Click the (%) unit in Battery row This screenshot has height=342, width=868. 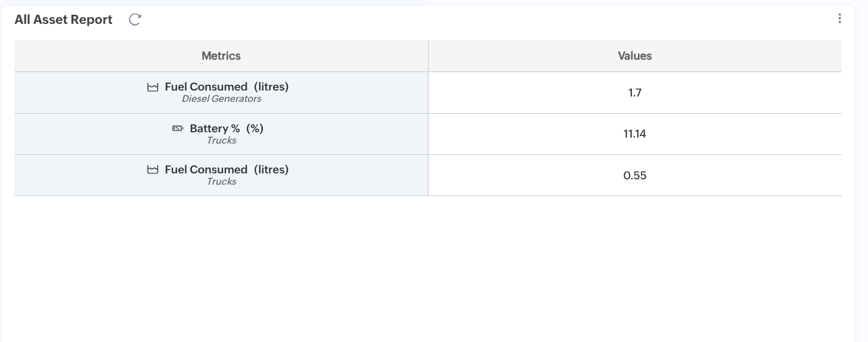pos(255,129)
